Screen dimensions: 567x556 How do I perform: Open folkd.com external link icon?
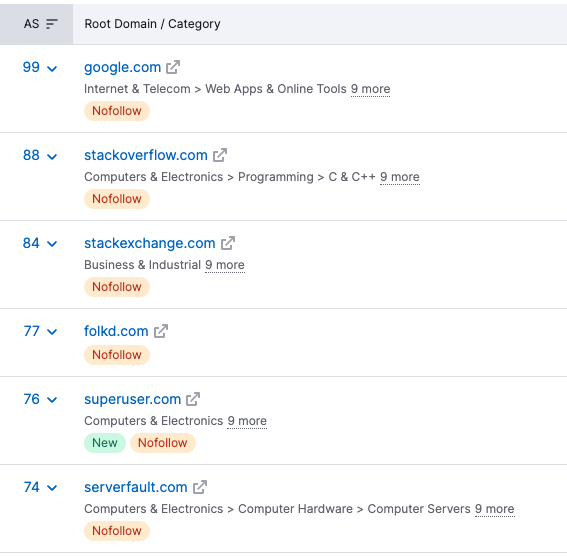(161, 331)
